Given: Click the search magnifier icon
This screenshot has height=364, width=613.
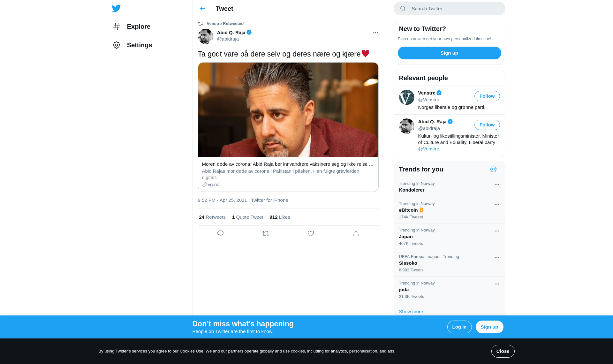Looking at the screenshot, I should pos(403,9).
